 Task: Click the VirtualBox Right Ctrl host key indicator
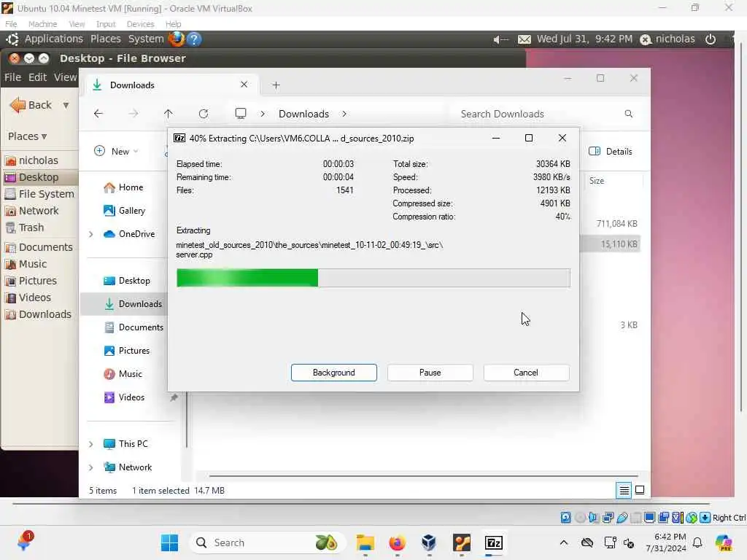[x=729, y=518]
